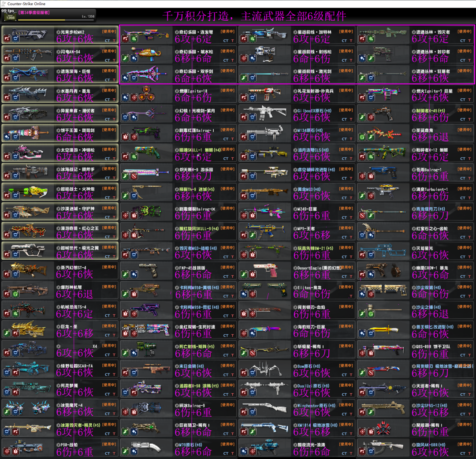
Task: Click blue recovery icon on 闪电AN-94 row
Action: tap(15, 58)
